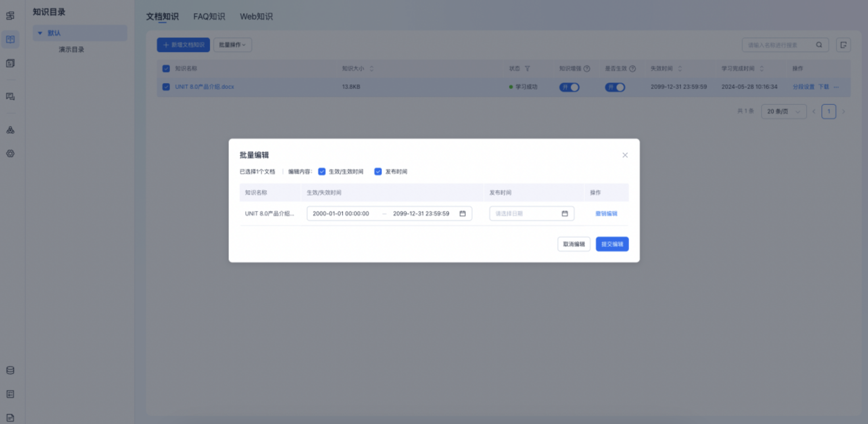Viewport: 868px width, 424px height.
Task: Click the 取消编辑 button
Action: 574,244
